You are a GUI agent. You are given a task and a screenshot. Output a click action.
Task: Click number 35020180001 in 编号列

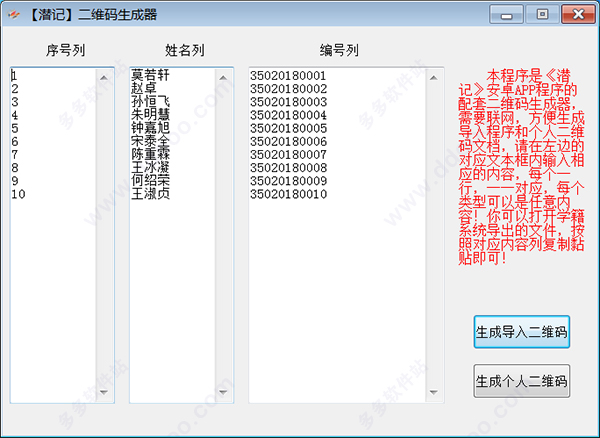tap(289, 76)
